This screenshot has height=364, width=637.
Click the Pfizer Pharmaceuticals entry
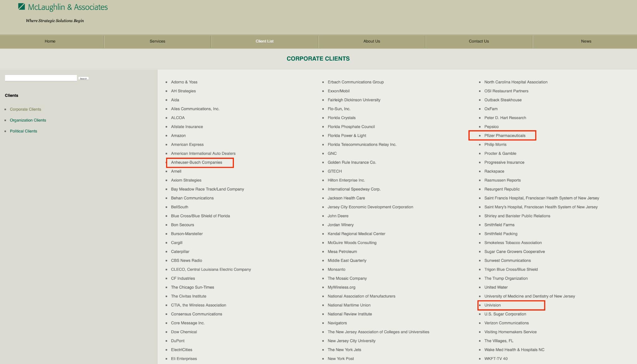tap(504, 136)
